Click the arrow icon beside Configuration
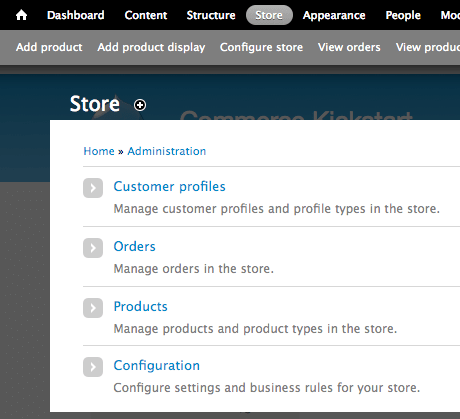 click(x=93, y=367)
